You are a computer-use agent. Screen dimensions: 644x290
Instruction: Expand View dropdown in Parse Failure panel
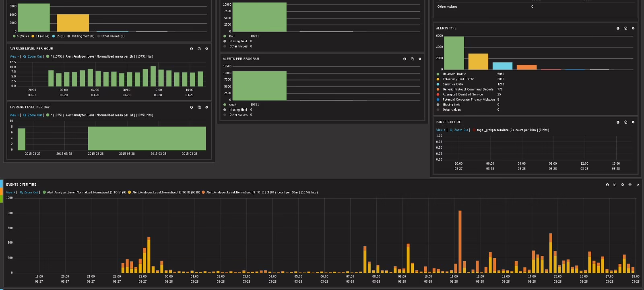click(440, 130)
